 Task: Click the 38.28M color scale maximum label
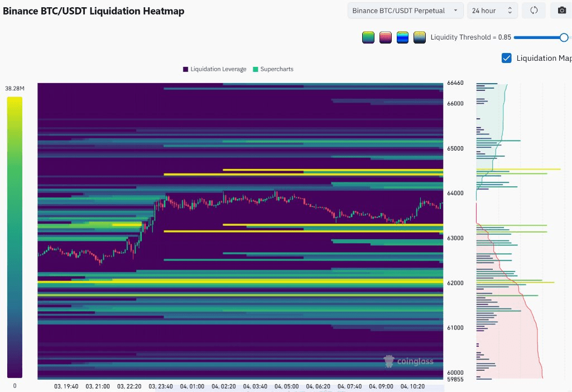pos(15,89)
